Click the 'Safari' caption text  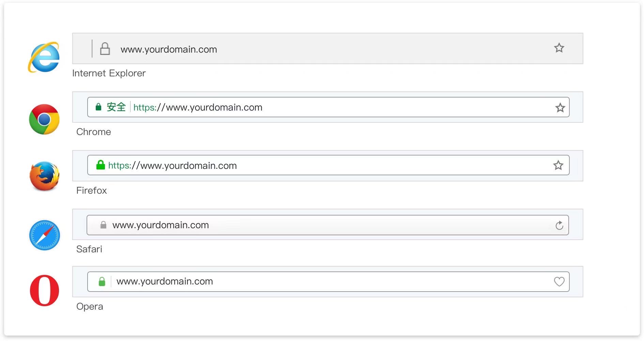pos(89,249)
